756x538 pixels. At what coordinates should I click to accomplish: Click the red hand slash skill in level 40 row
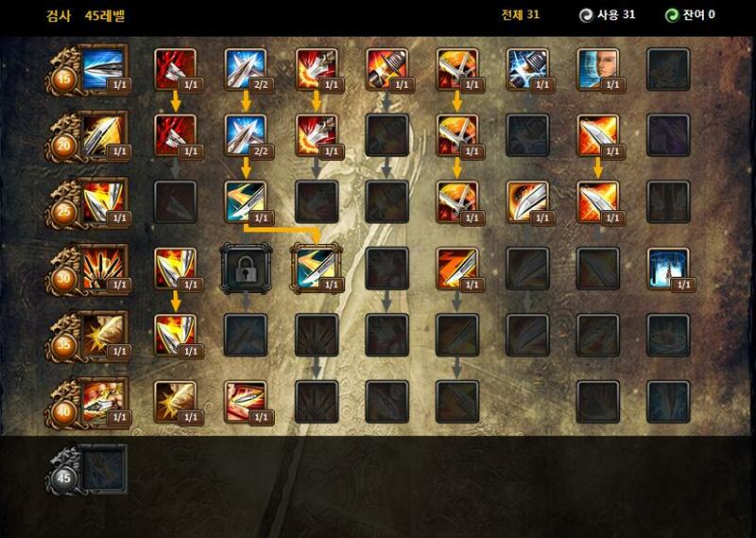pyautogui.click(x=246, y=402)
